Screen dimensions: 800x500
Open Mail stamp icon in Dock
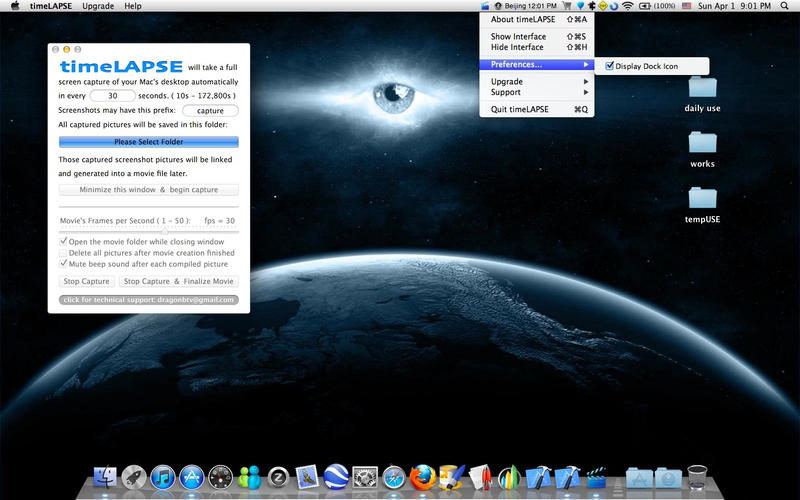coord(307,478)
